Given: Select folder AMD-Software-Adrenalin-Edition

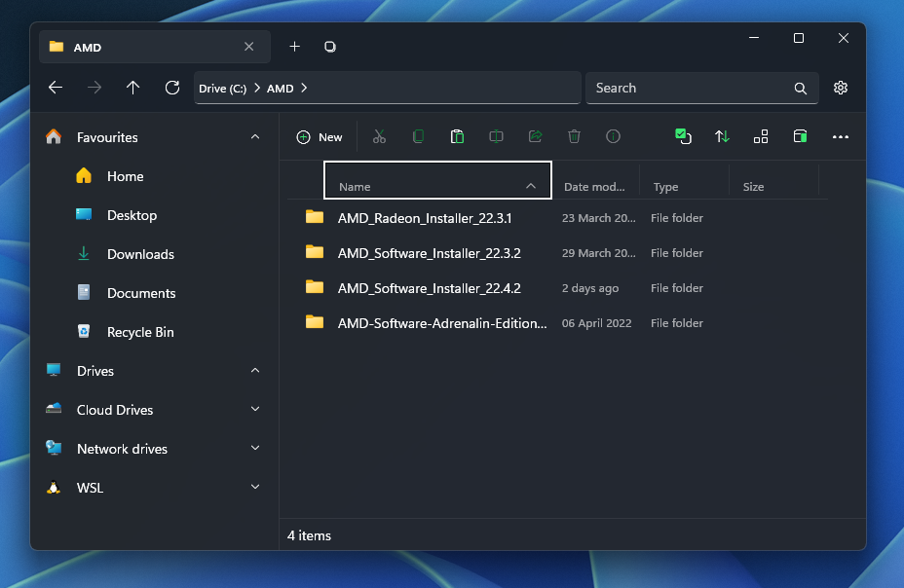Looking at the screenshot, I should tap(557, 323).
